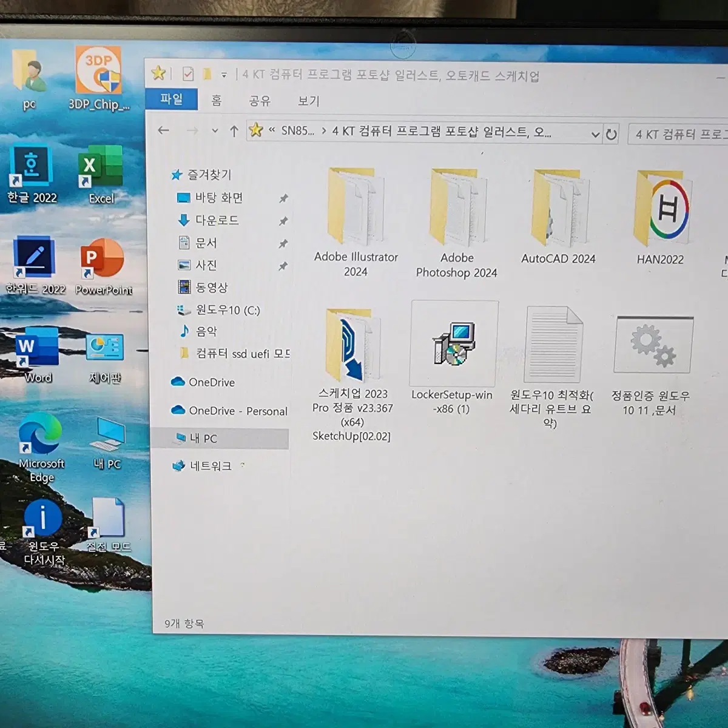Viewport: 728px width, 728px height.
Task: Click the search box in Explorer
Action: (678, 134)
